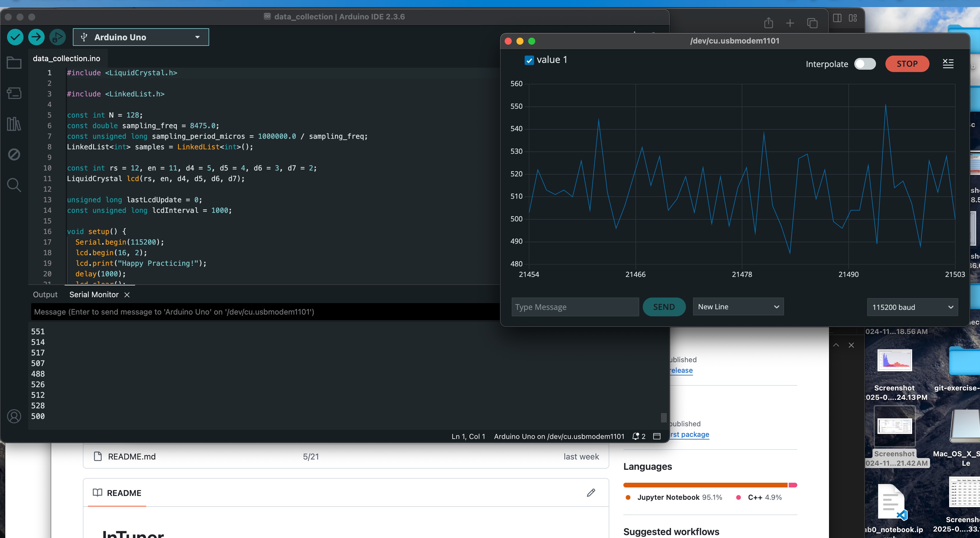Click the serial monitor message input field

[x=265, y=311]
